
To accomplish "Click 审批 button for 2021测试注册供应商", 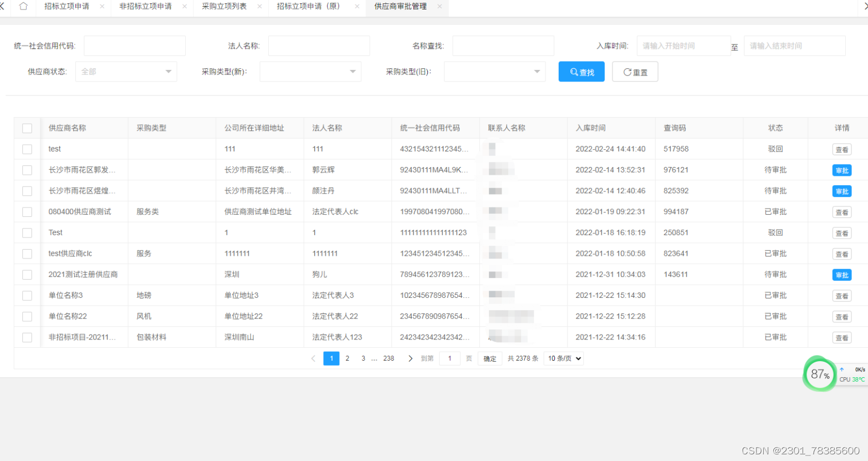I will 843,275.
